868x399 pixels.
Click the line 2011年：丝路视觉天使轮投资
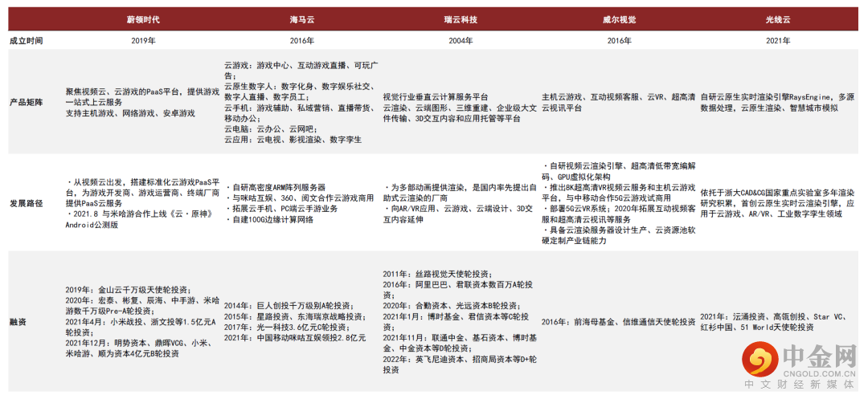(439, 274)
